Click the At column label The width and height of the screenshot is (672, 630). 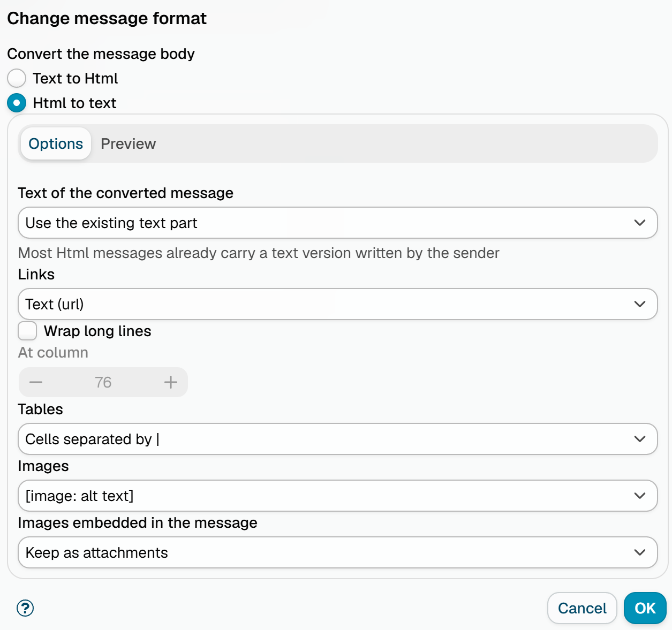click(x=53, y=352)
